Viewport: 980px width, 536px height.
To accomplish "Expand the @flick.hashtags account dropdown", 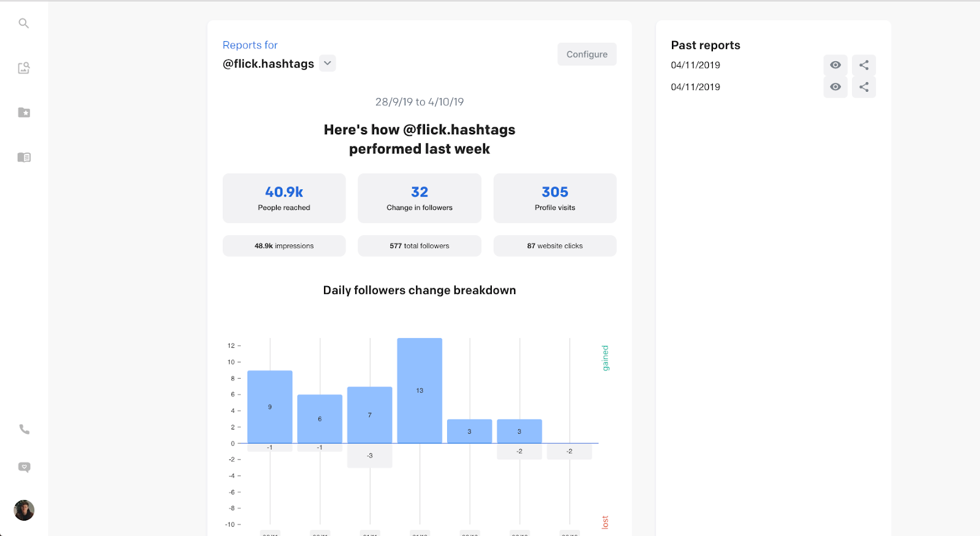I will (x=328, y=63).
